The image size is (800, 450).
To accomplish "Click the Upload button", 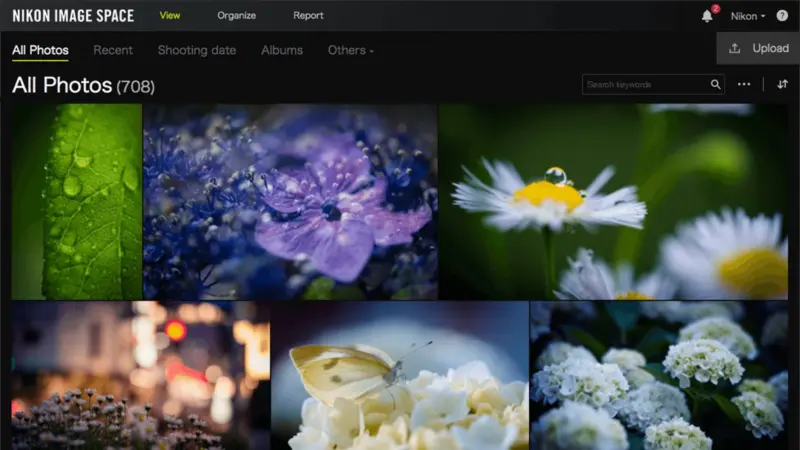I will click(758, 48).
